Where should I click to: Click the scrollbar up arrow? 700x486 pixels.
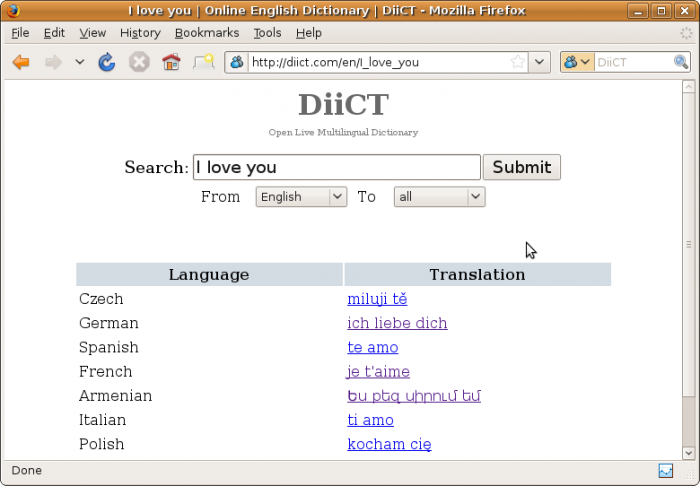[x=688, y=87]
